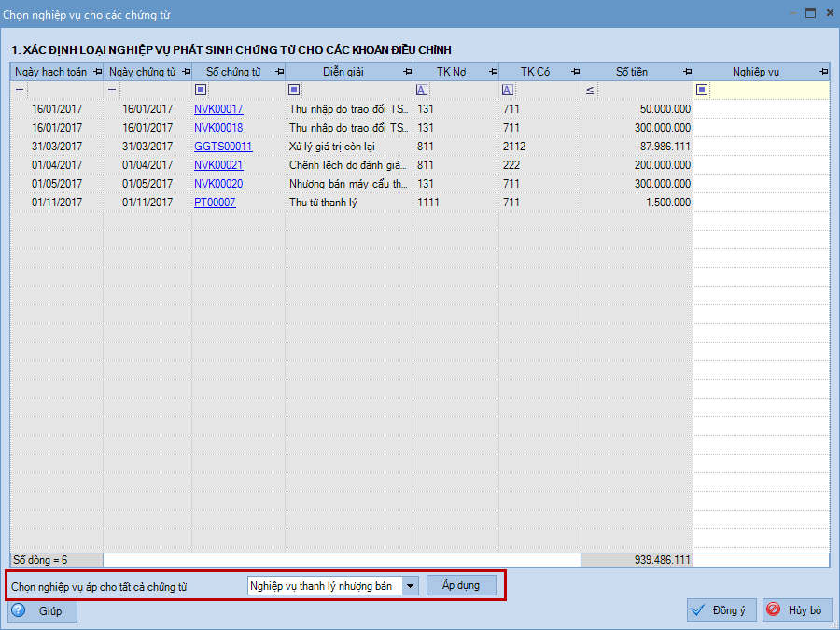Click the ≤ filter operator under Số tiền
840x630 pixels.
[x=590, y=91]
